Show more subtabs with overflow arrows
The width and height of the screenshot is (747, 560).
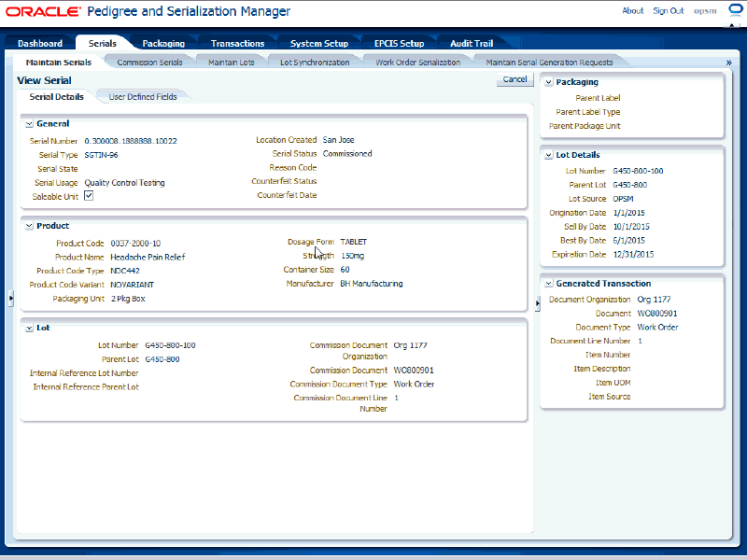point(728,63)
